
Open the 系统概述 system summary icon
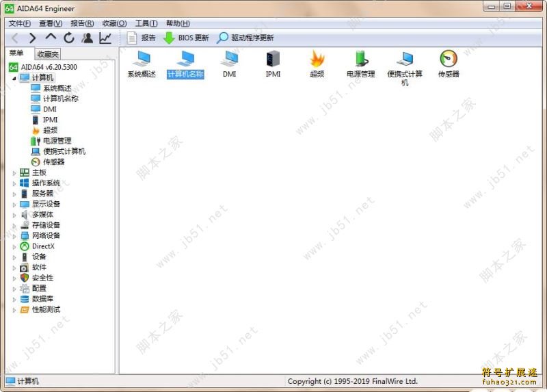142,60
